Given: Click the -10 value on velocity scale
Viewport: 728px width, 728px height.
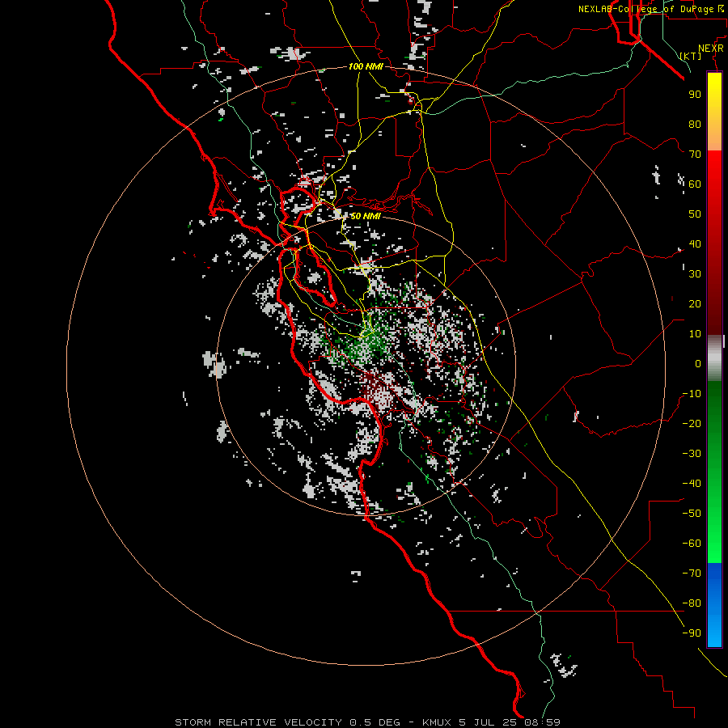Looking at the screenshot, I should click(692, 394).
